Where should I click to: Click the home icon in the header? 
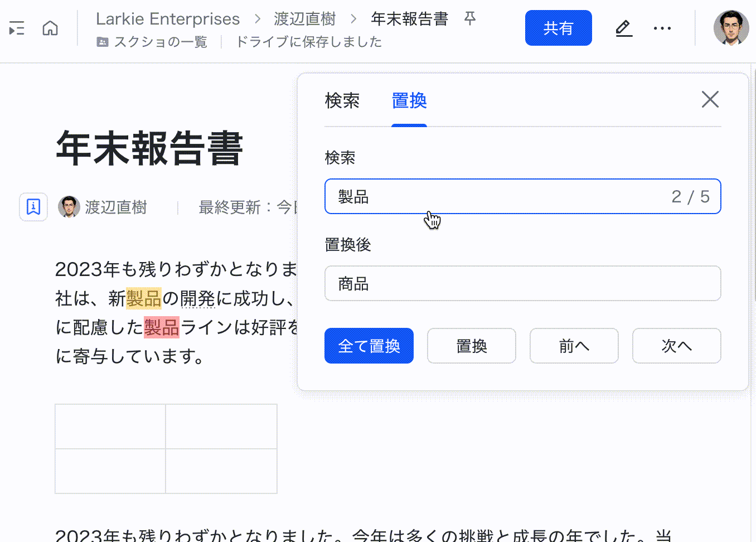click(50, 28)
